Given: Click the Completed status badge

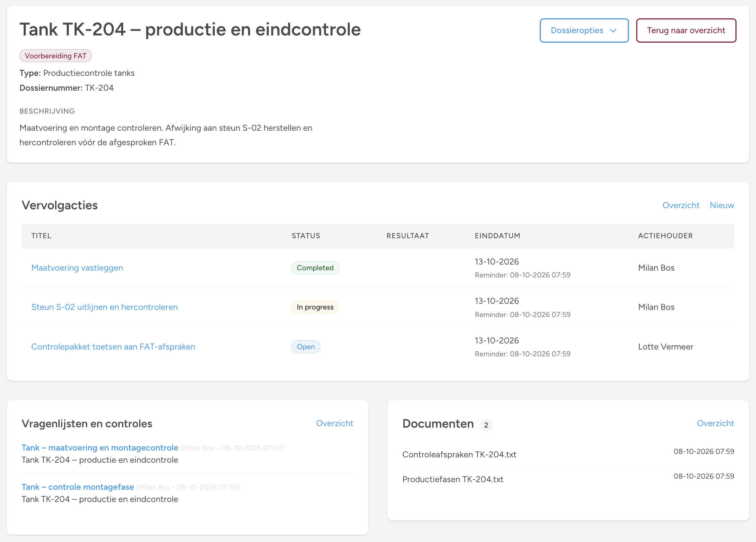Looking at the screenshot, I should [315, 268].
